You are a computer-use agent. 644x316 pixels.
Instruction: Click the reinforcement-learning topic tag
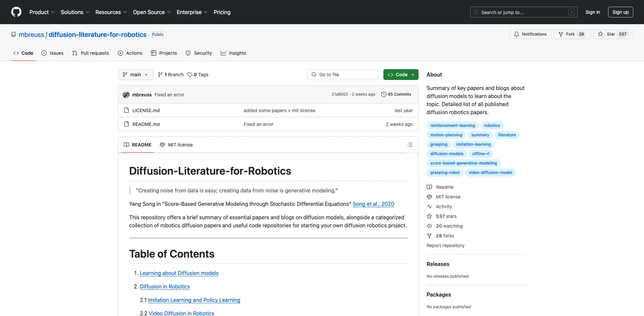pyautogui.click(x=452, y=126)
